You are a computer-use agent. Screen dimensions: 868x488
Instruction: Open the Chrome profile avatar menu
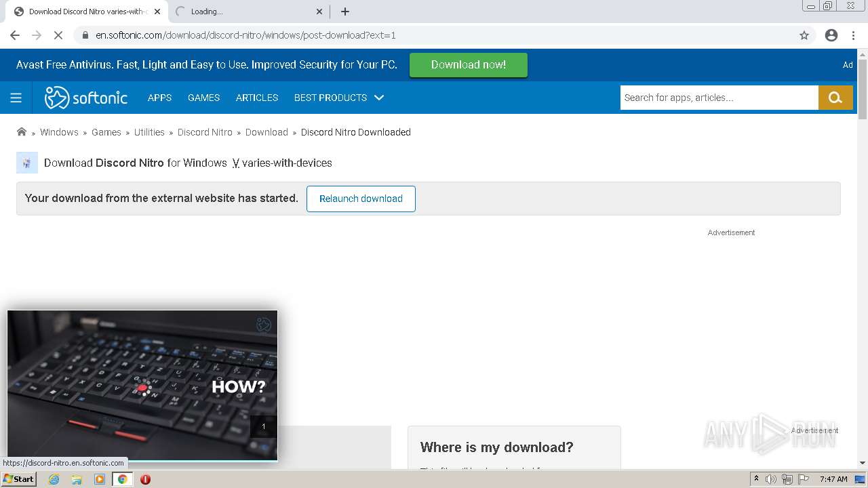click(831, 35)
